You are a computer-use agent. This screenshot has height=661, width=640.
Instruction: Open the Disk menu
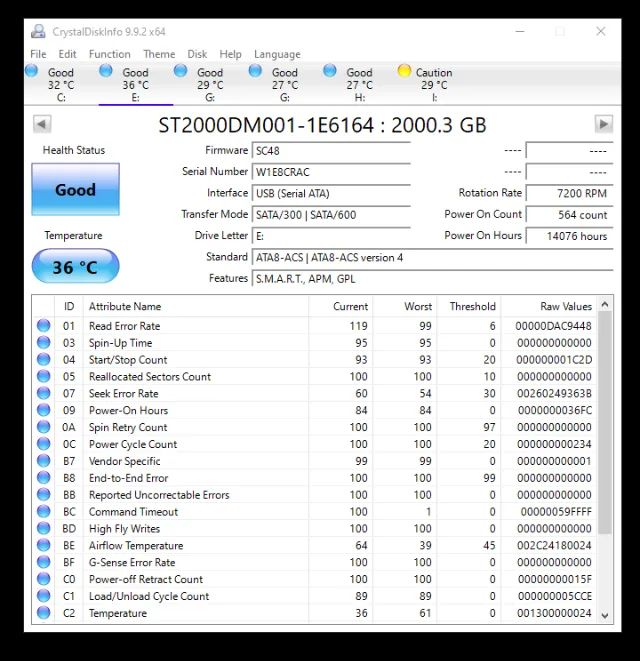coord(197,54)
